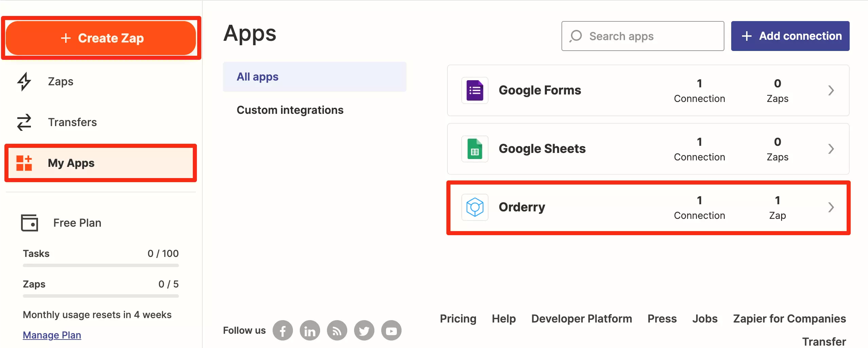Click the plus icon in Create Zap
The height and width of the screenshot is (348, 868).
point(66,38)
